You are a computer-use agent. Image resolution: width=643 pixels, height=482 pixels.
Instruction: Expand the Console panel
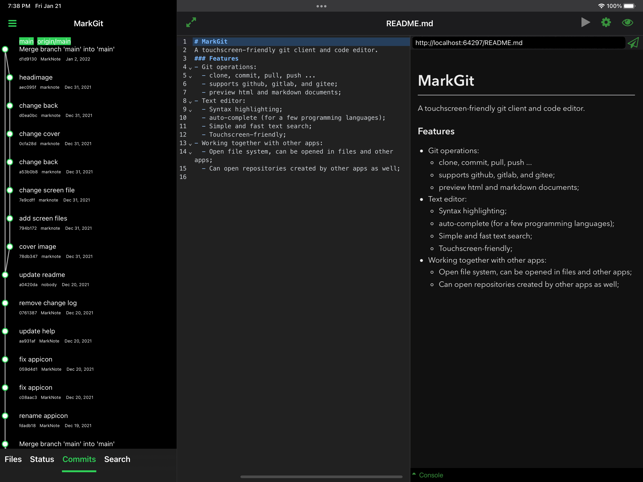pyautogui.click(x=428, y=475)
